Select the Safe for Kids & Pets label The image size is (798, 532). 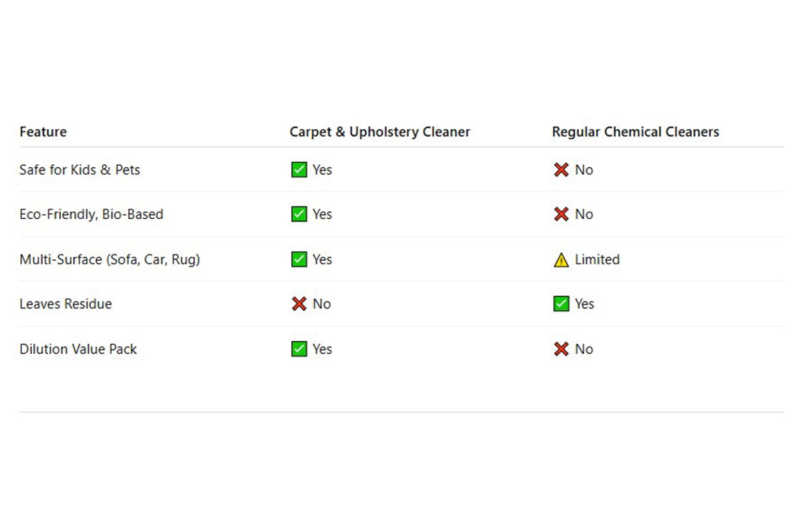click(79, 170)
